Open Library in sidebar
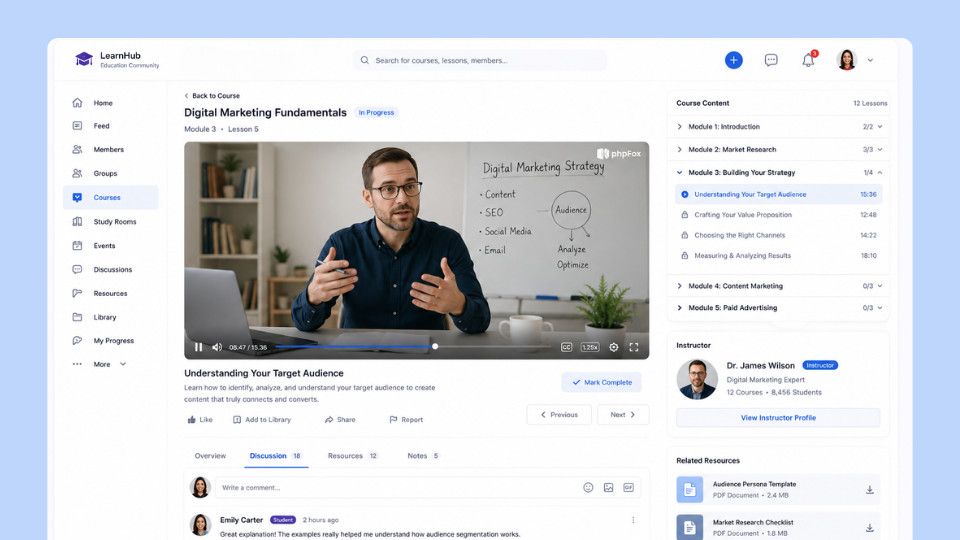 click(105, 317)
